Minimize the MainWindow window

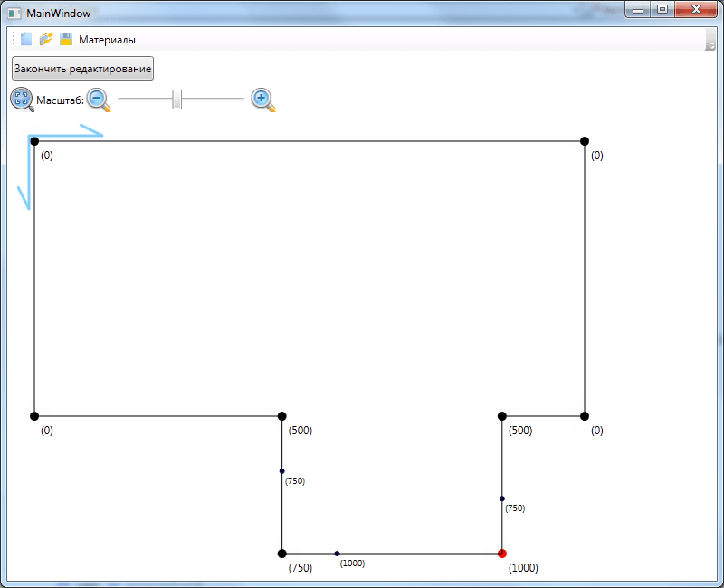pos(638,9)
